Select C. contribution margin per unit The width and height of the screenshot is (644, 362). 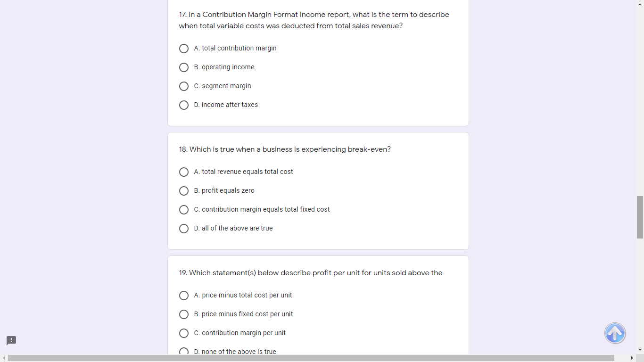tap(184, 333)
